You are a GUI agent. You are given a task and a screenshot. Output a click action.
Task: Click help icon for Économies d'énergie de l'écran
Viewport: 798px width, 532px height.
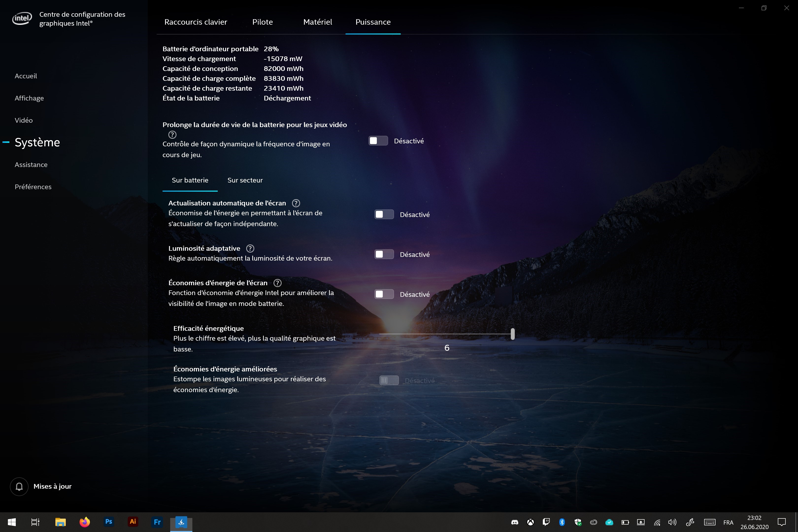tap(277, 283)
